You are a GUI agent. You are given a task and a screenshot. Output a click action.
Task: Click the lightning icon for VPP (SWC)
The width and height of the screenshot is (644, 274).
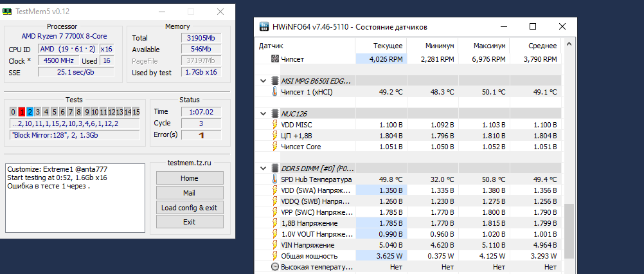[275, 212]
